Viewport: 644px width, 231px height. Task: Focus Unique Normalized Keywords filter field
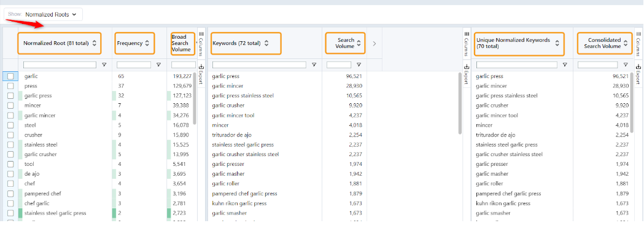coord(517,65)
